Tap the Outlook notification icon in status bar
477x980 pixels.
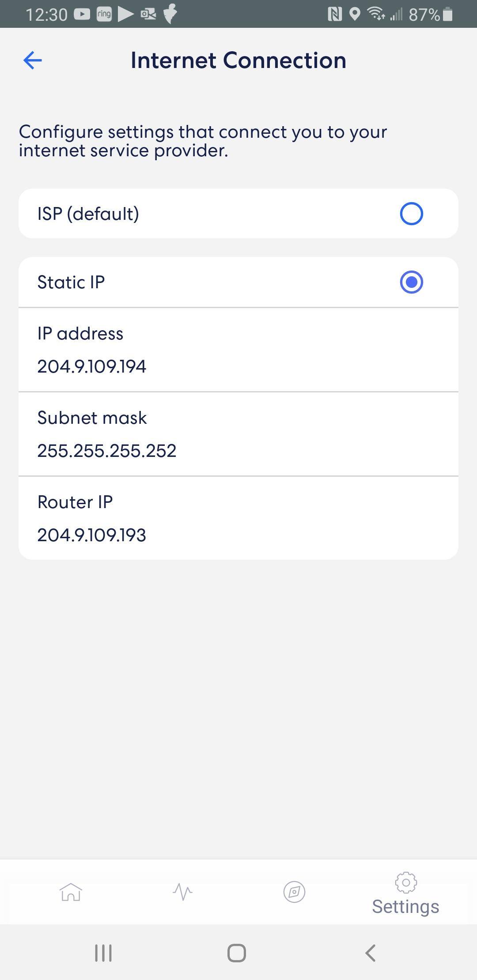coord(148,14)
